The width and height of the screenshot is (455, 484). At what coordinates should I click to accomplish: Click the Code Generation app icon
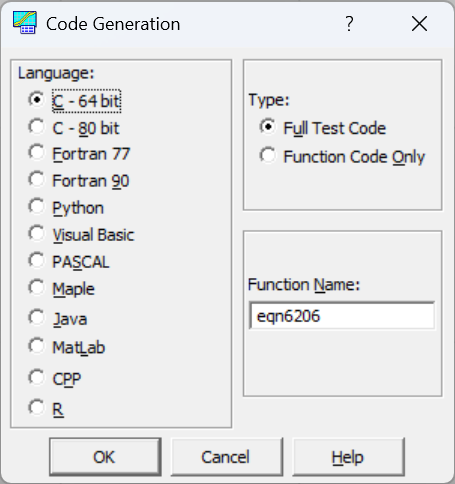coord(25,23)
